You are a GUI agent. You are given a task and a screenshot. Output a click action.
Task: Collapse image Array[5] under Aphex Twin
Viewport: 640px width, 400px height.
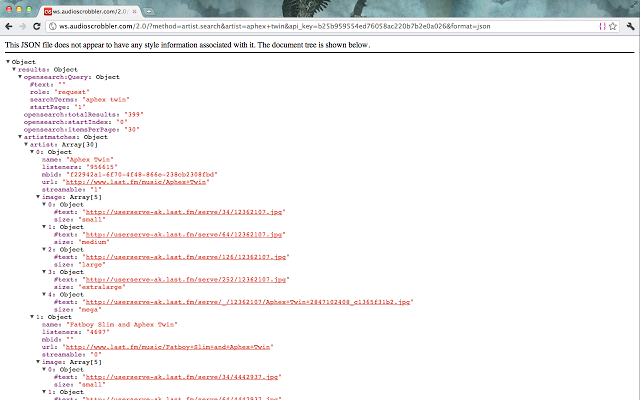38,197
